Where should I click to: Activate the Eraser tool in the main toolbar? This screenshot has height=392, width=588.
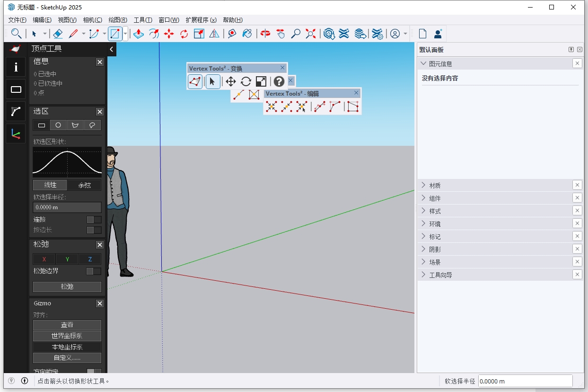58,34
